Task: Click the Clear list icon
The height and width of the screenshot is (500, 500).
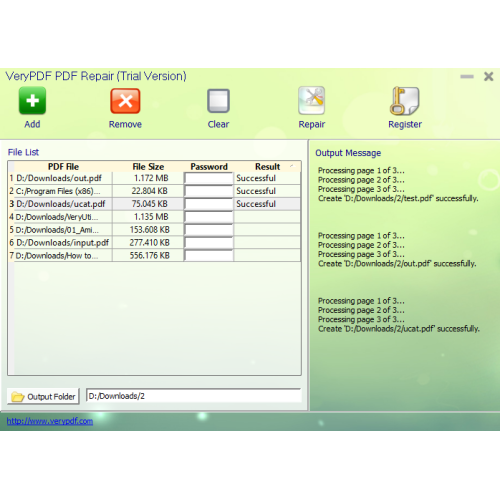Action: coord(218,101)
